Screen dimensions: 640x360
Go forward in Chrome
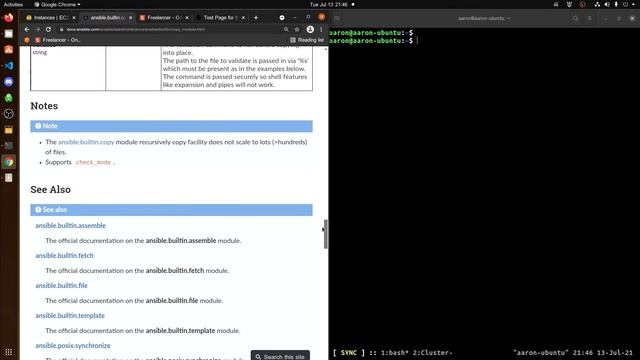[38, 29]
